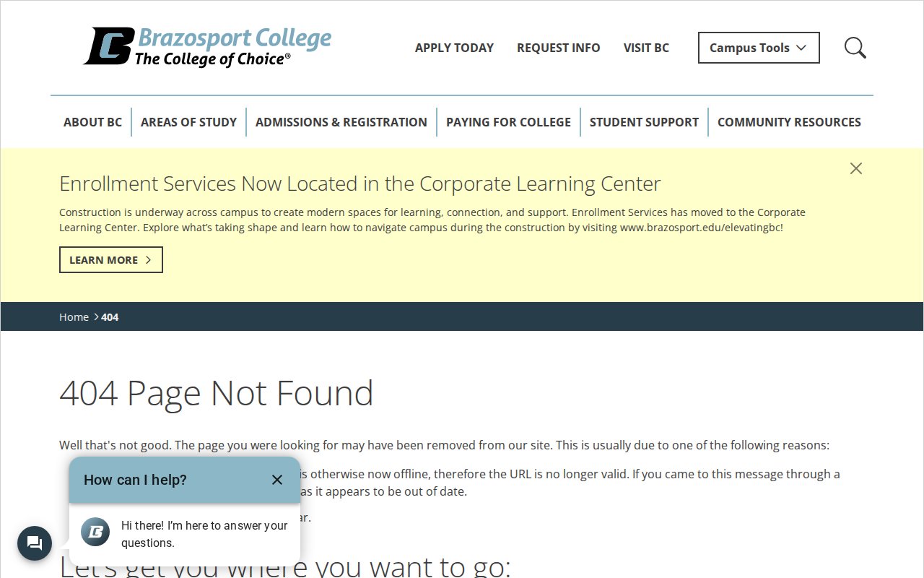Click the chatbot avatar icon

point(95,532)
